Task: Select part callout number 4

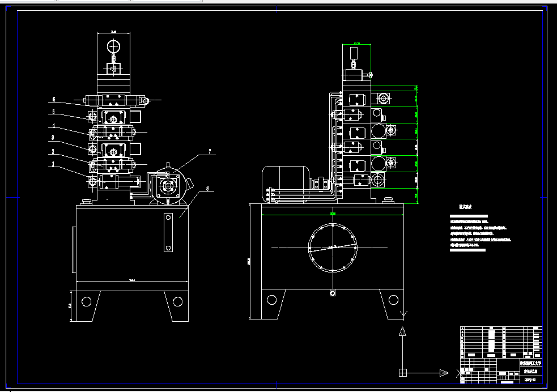Action: (54, 125)
